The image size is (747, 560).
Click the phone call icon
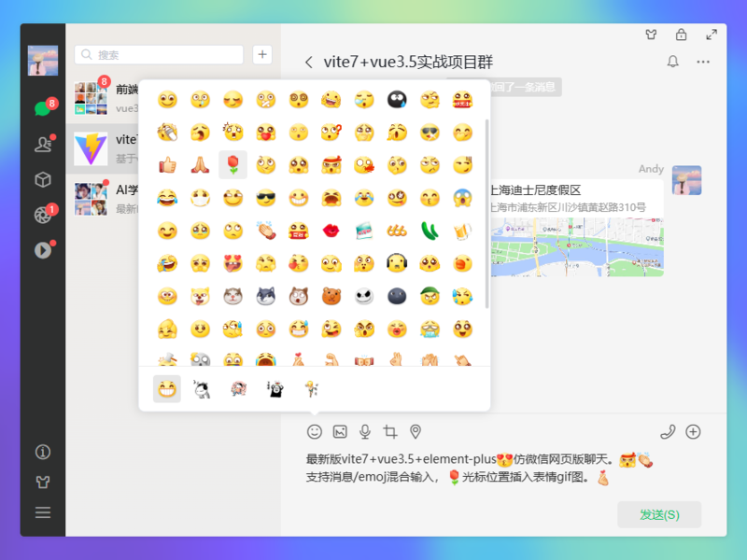pyautogui.click(x=668, y=431)
